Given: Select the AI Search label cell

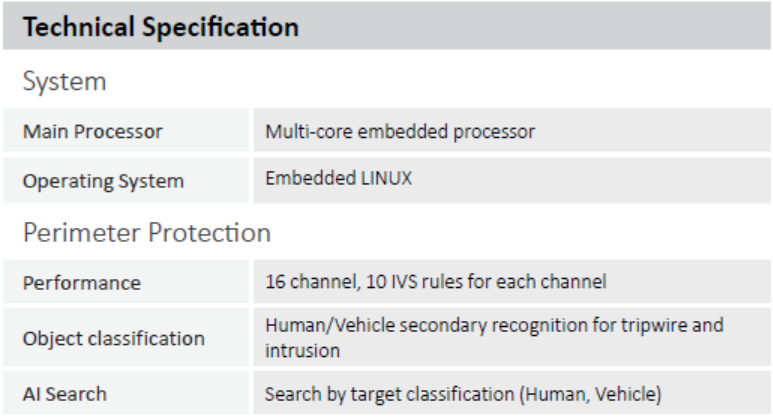Looking at the screenshot, I should point(126,393).
